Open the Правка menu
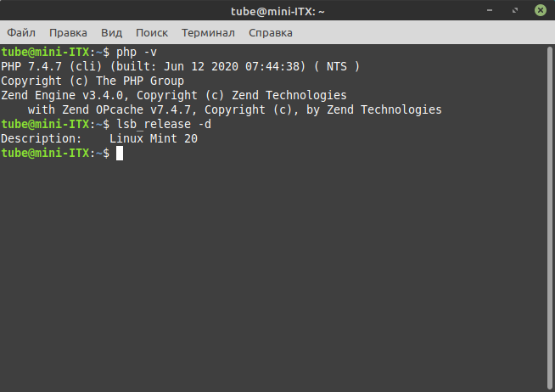Image resolution: width=555 pixels, height=392 pixels. [x=68, y=33]
